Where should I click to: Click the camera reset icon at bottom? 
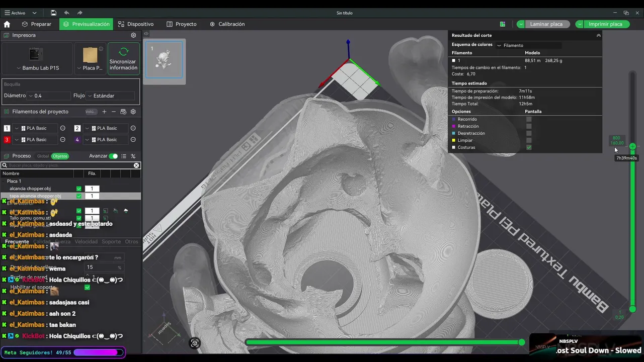[195, 343]
